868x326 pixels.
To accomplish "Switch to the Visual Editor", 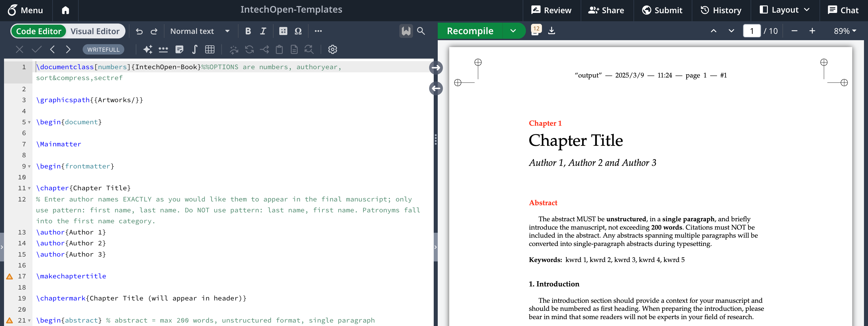I will (x=95, y=31).
